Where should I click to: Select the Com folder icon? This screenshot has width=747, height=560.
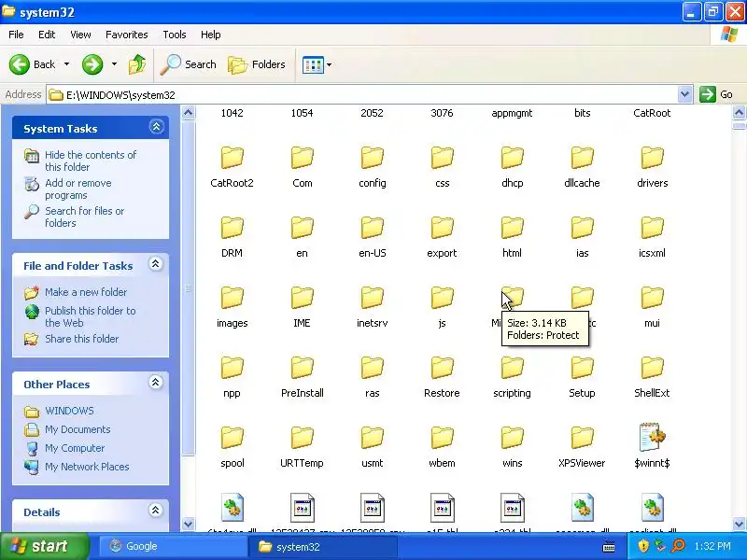click(302, 158)
